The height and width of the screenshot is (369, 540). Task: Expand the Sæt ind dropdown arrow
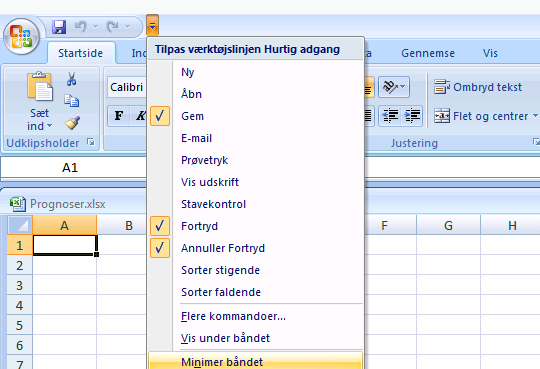tap(49, 126)
